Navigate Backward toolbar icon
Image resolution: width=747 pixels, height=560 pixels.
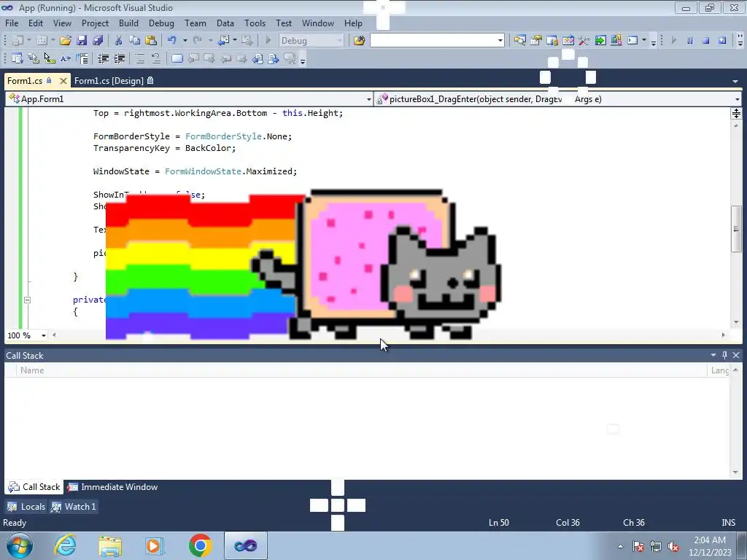click(223, 41)
